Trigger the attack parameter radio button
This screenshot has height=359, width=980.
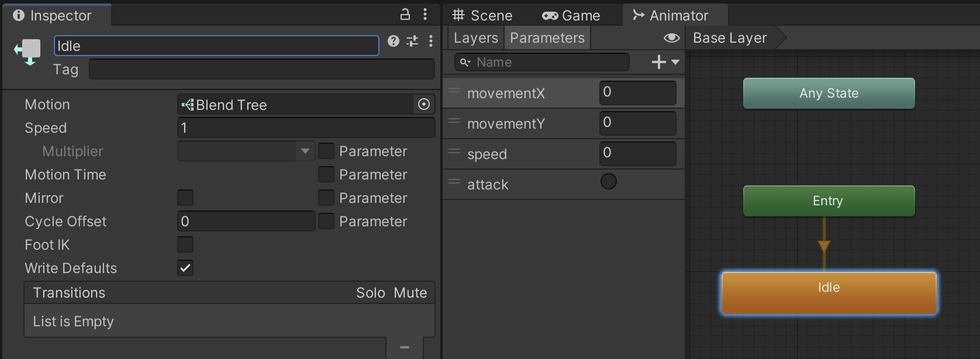[x=609, y=182]
